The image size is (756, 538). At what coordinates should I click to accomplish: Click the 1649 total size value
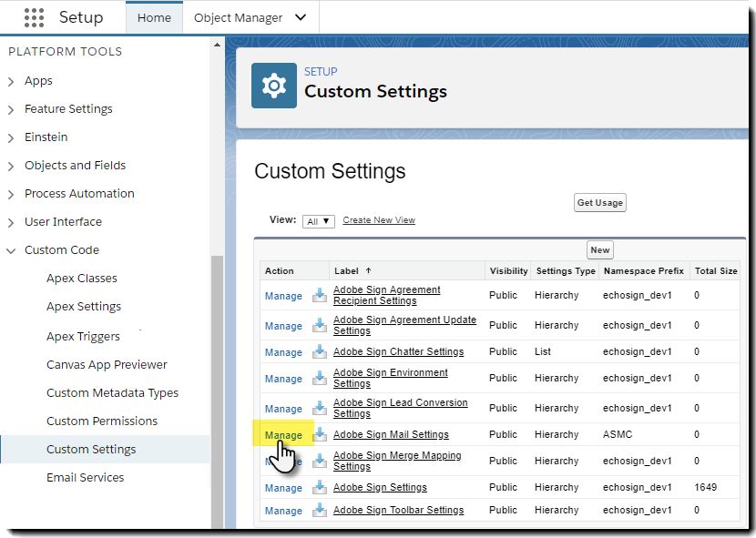point(705,487)
